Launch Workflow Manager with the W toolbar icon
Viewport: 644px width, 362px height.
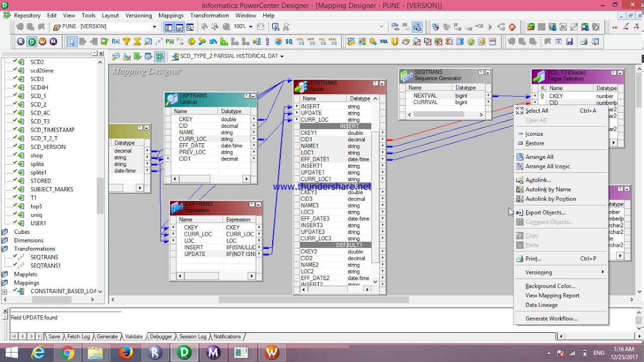(x=42, y=42)
